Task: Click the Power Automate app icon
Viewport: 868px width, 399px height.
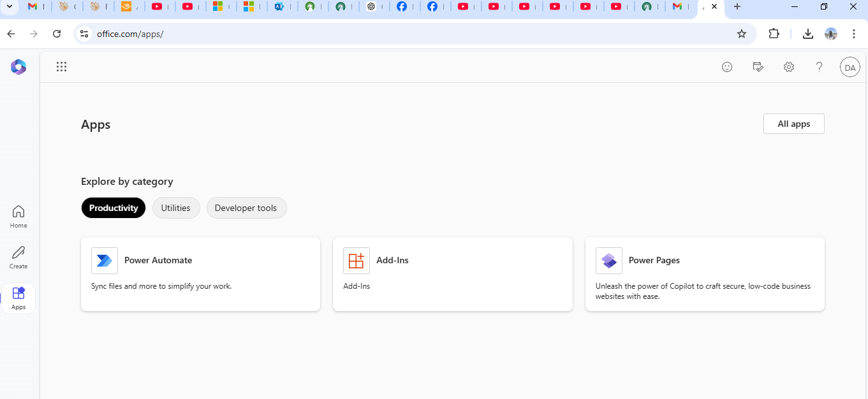Action: coord(105,261)
